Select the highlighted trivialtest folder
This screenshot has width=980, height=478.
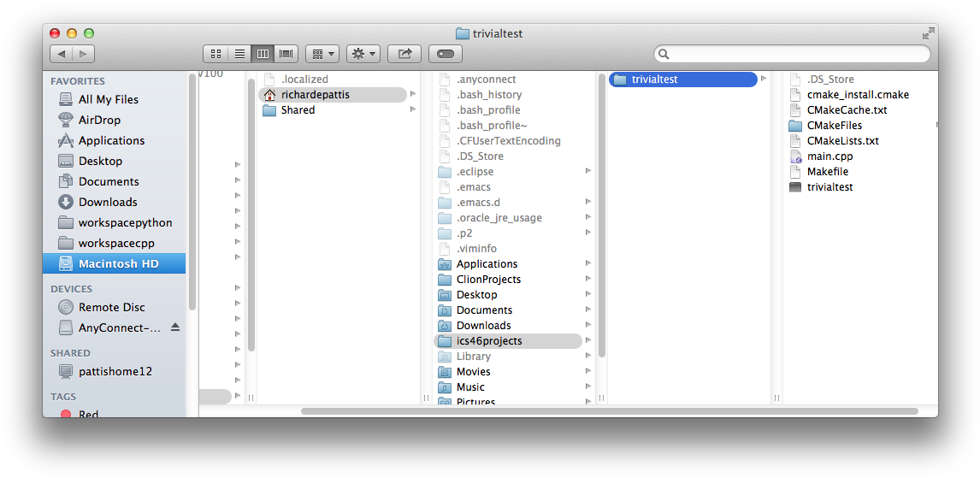(x=682, y=80)
